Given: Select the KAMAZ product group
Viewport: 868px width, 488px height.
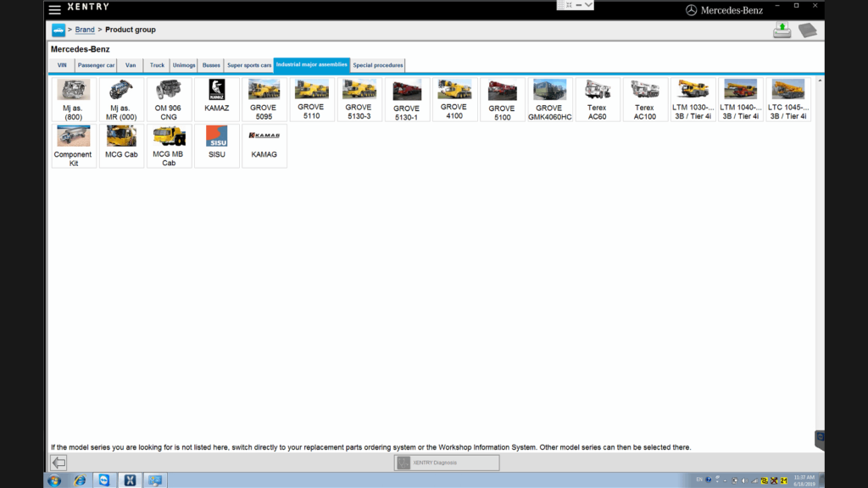Looking at the screenshot, I should (216, 99).
